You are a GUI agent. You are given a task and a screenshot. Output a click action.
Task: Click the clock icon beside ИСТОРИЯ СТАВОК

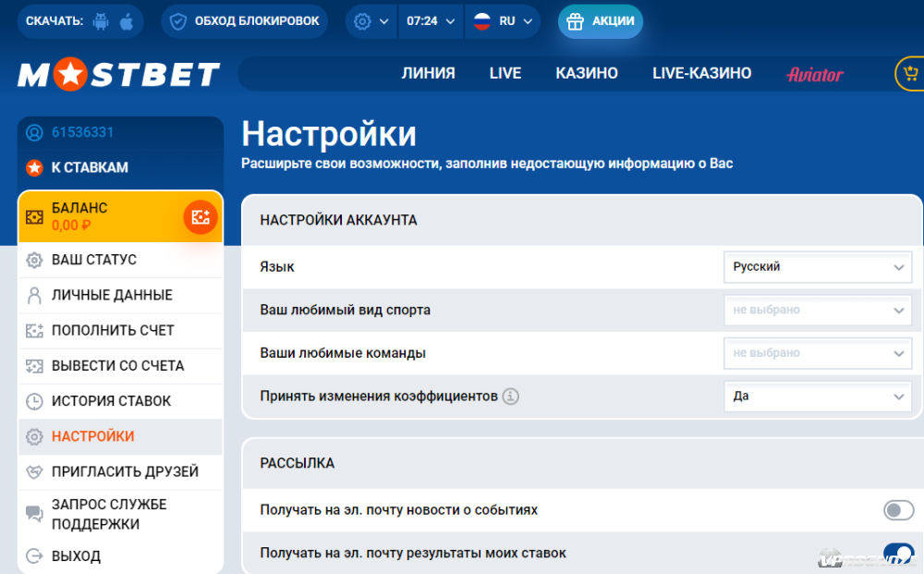tap(32, 401)
